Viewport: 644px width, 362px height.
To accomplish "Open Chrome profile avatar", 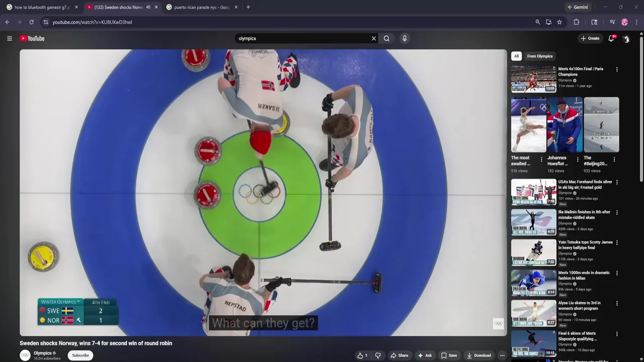I will (625, 22).
